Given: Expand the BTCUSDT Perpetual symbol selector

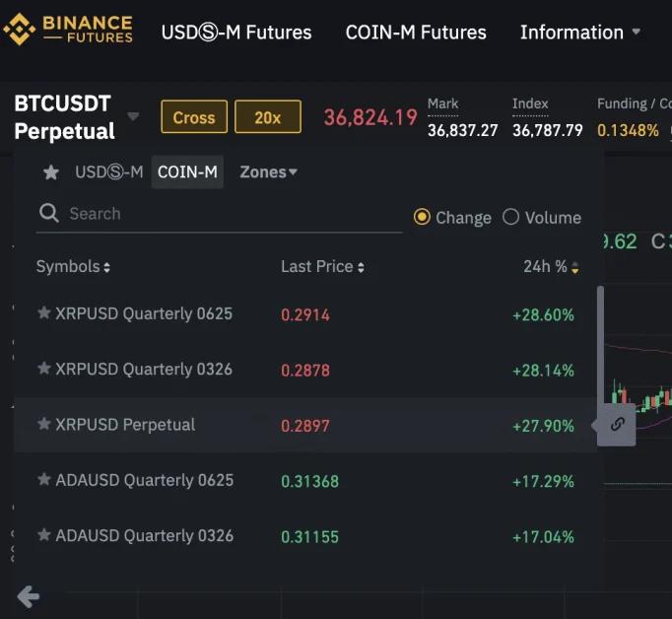Looking at the screenshot, I should (x=133, y=117).
